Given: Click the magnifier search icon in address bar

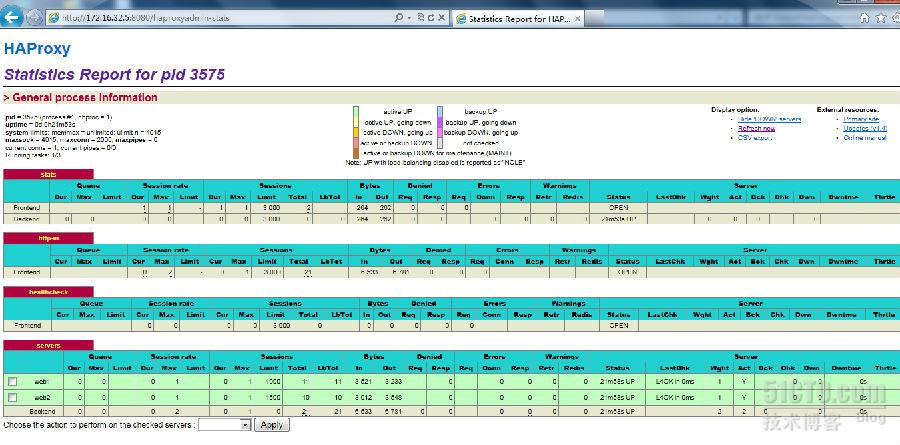Looking at the screenshot, I should (x=399, y=18).
